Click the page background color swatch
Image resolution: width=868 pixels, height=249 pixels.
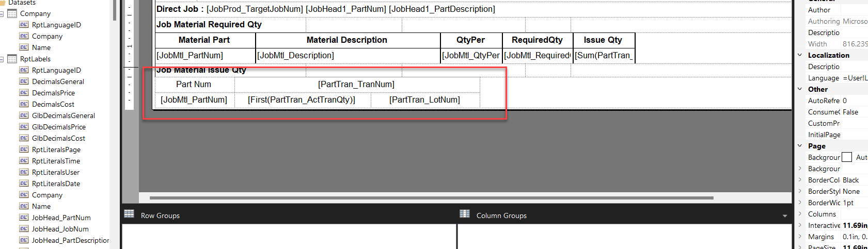[847, 157]
